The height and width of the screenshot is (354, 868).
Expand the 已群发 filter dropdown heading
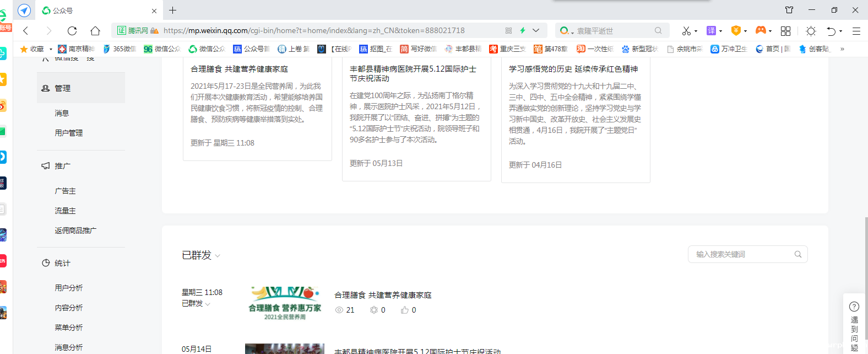[x=201, y=255]
